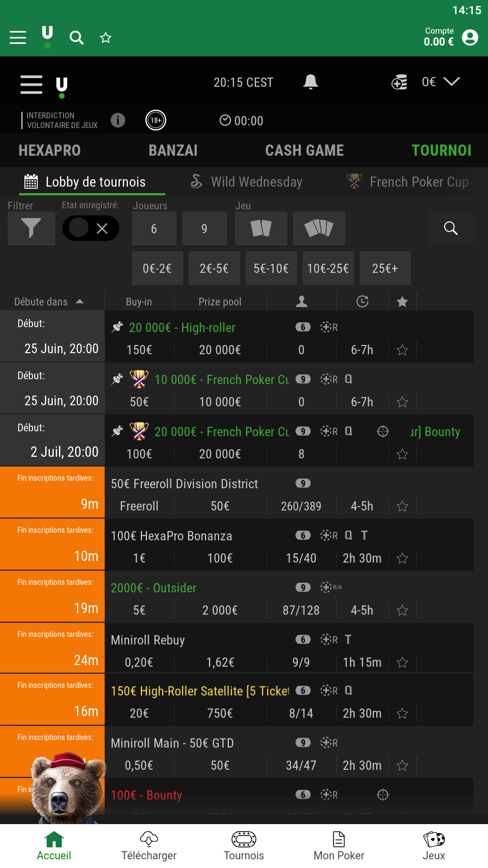Filter by 5€-10€ buy-in

click(x=271, y=269)
